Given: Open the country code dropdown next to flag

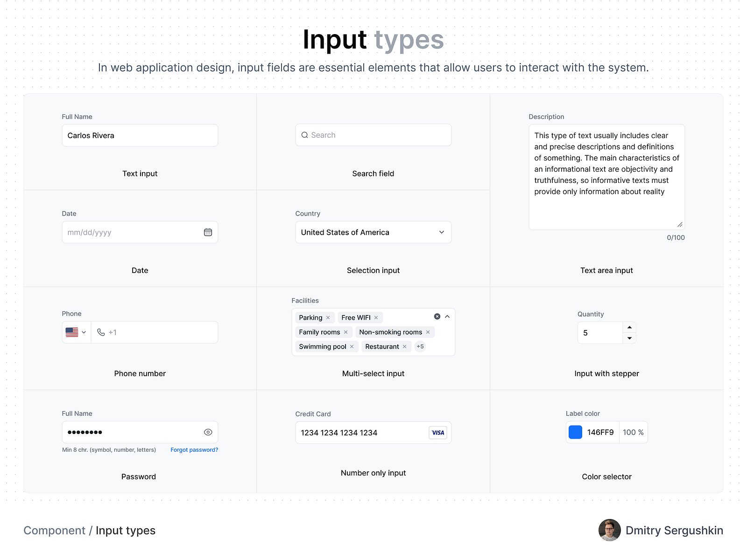Looking at the screenshot, I should coord(83,332).
